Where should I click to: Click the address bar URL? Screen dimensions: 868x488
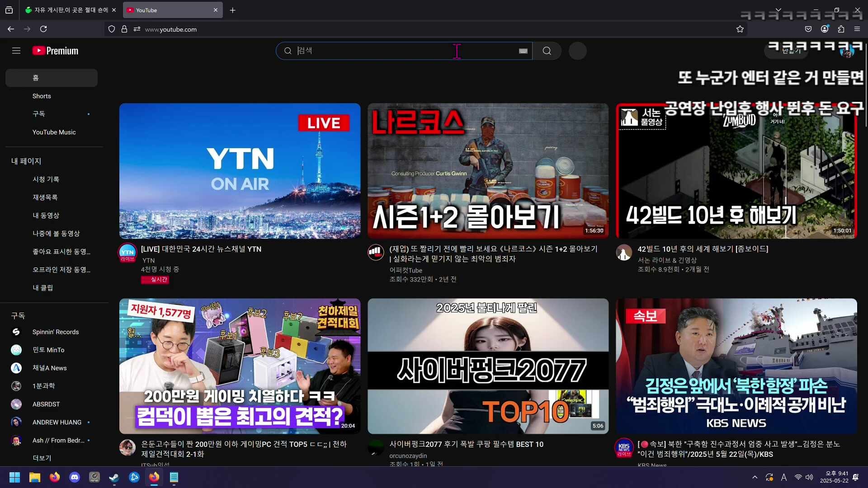click(171, 29)
